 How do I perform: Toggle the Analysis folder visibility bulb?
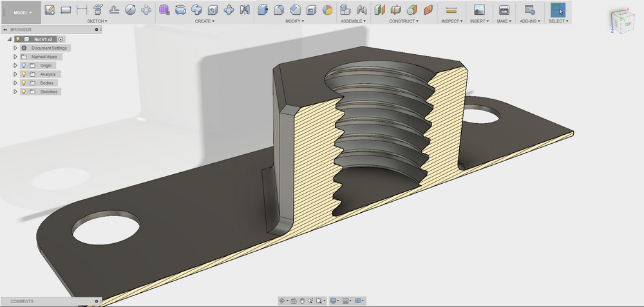(x=23, y=74)
